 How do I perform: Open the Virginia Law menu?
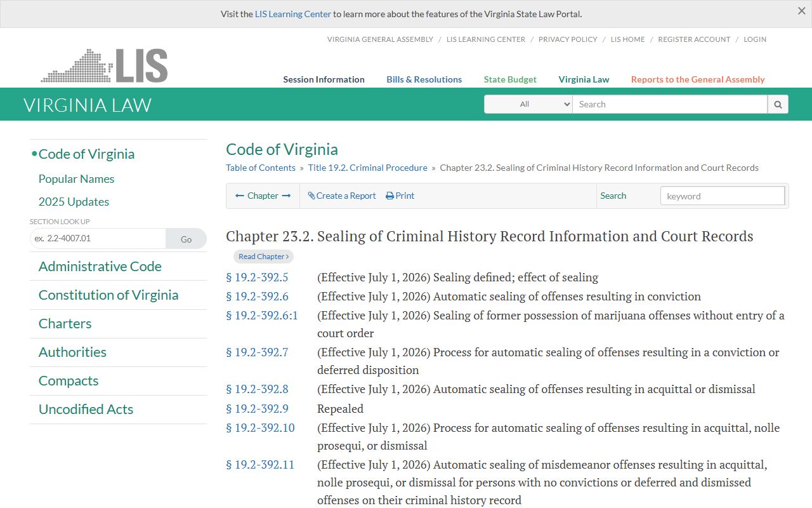[584, 79]
